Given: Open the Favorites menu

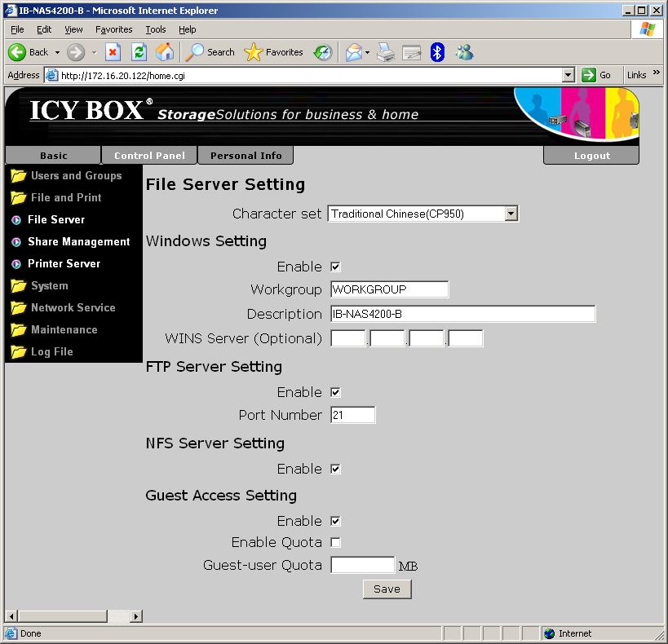Looking at the screenshot, I should point(113,29).
